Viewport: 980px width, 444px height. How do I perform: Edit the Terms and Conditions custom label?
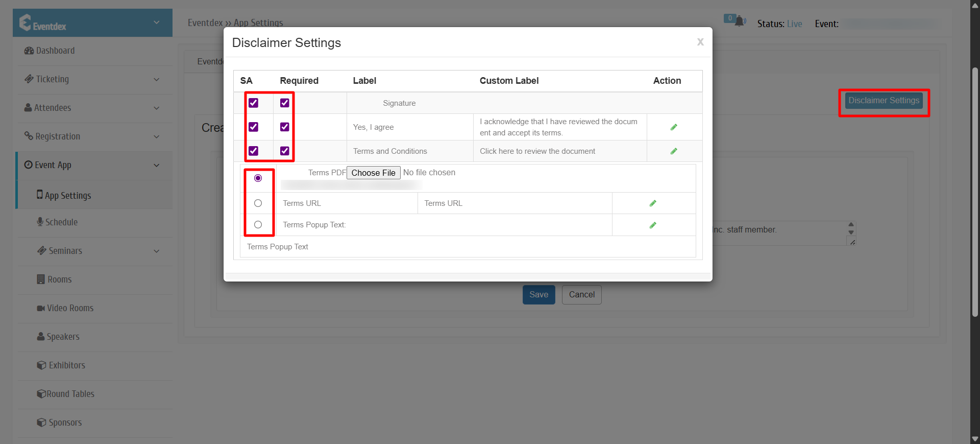click(674, 151)
